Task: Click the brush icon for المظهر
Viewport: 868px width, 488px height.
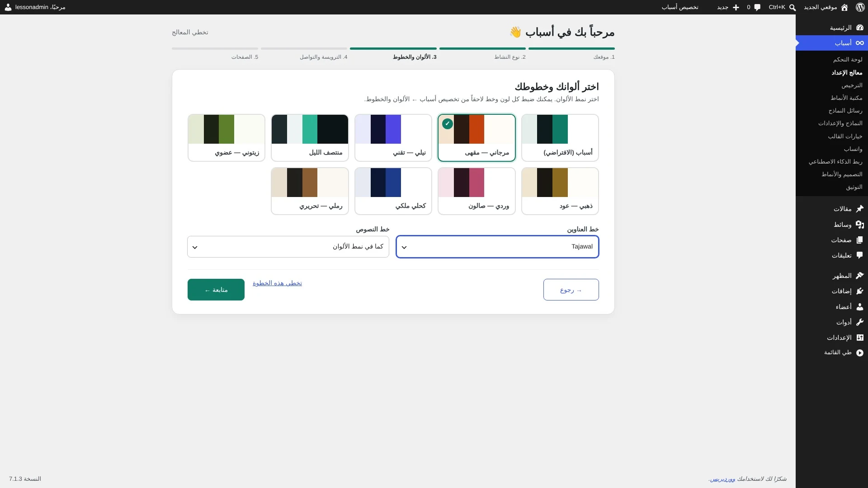Action: 860,276
